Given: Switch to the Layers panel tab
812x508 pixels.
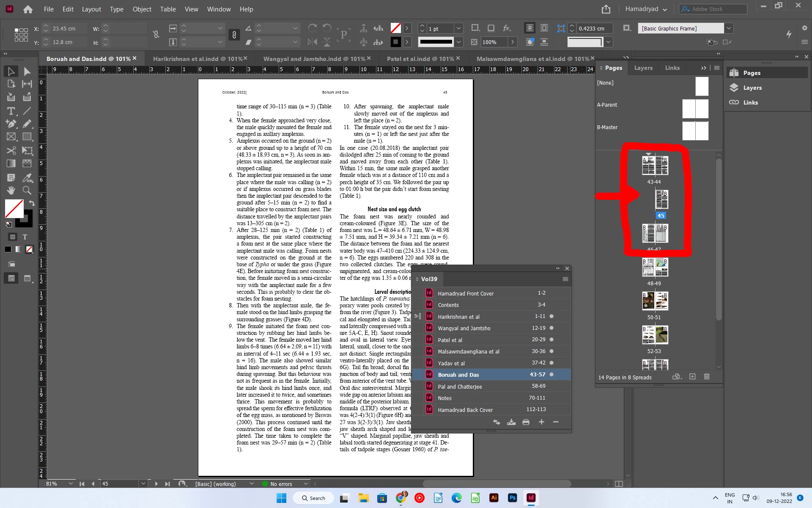Looking at the screenshot, I should coord(643,68).
